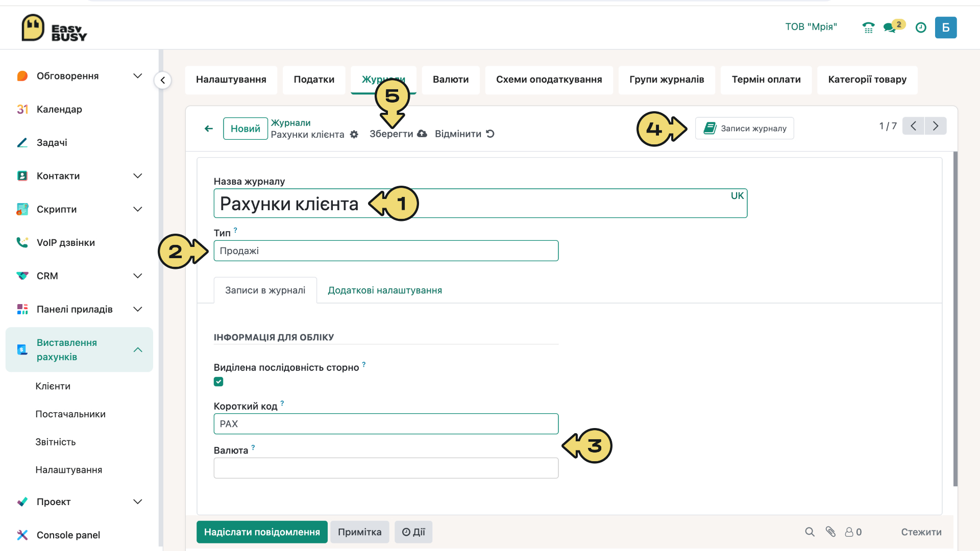Click the Календар icon in sidebar

point(22,109)
